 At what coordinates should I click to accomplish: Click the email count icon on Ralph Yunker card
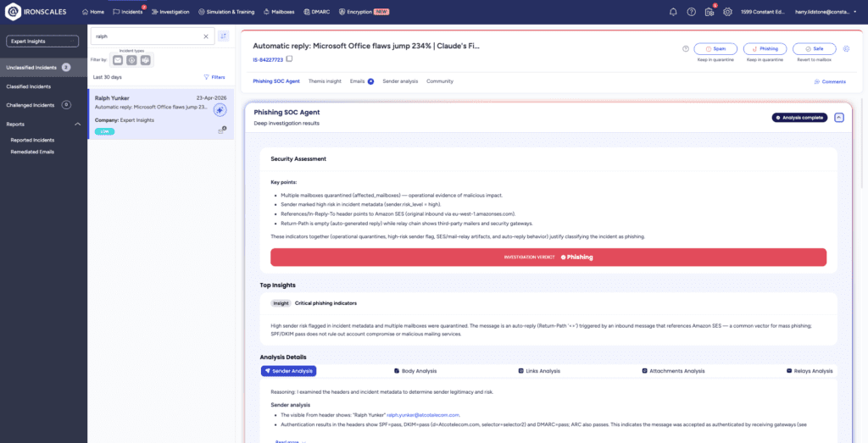(x=222, y=130)
